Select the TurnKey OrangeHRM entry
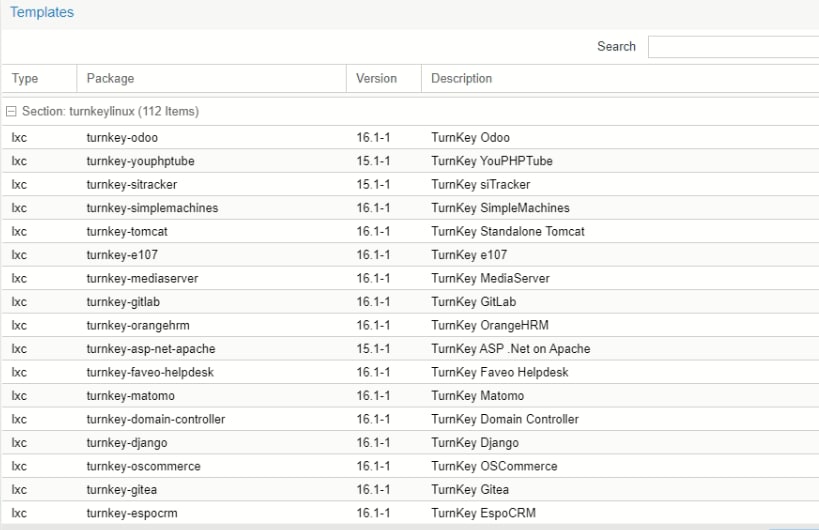 coord(489,326)
